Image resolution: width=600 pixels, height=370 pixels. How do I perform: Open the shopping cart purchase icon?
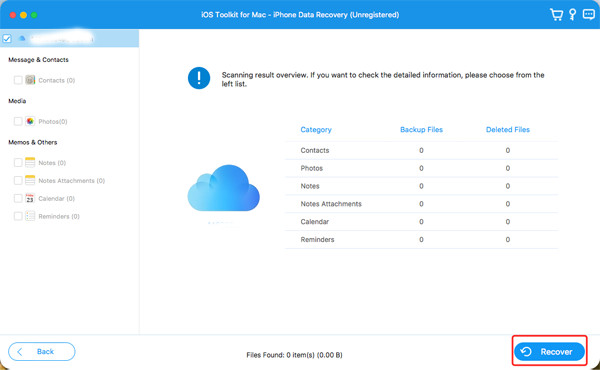pos(556,15)
